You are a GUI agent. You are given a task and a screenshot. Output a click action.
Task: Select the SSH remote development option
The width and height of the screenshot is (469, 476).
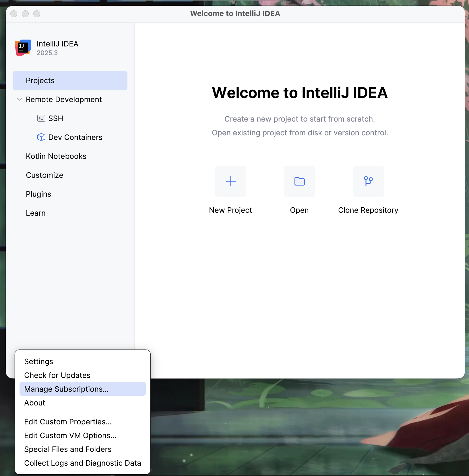point(56,118)
